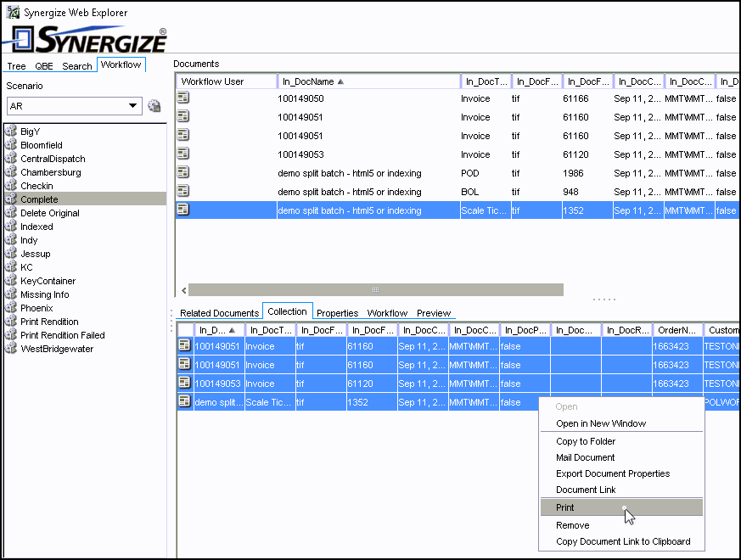Click the WestBridgewater queue icon
Image resolution: width=741 pixels, height=560 pixels.
pyautogui.click(x=11, y=348)
